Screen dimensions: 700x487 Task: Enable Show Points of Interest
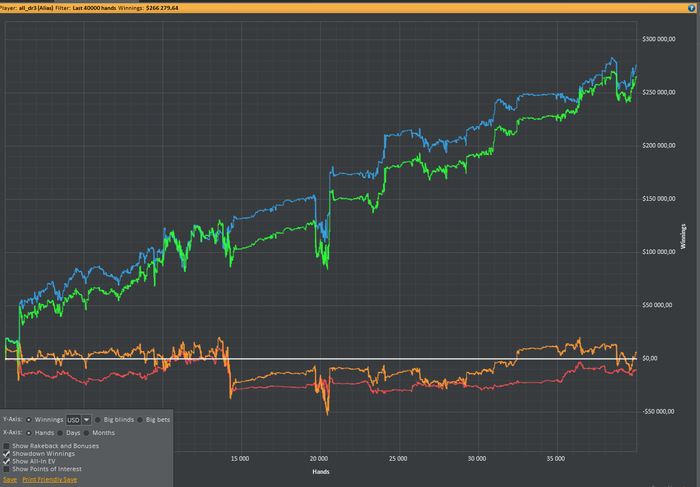point(6,469)
